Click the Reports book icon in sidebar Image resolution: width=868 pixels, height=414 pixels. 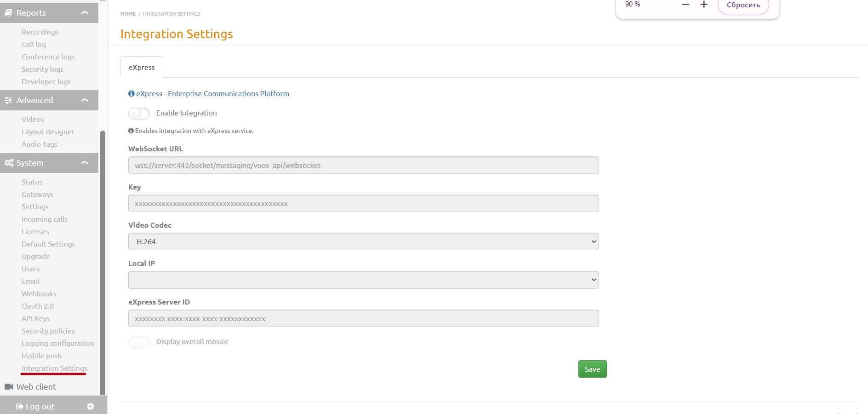point(8,13)
